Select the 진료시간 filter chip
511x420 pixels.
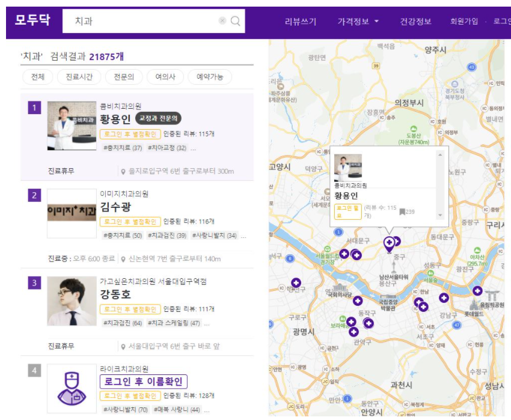[79, 77]
